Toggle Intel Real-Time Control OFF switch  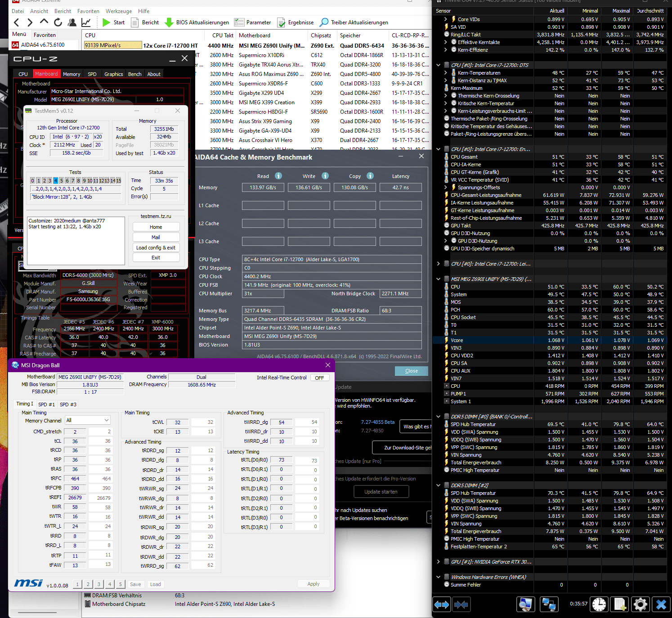[319, 378]
